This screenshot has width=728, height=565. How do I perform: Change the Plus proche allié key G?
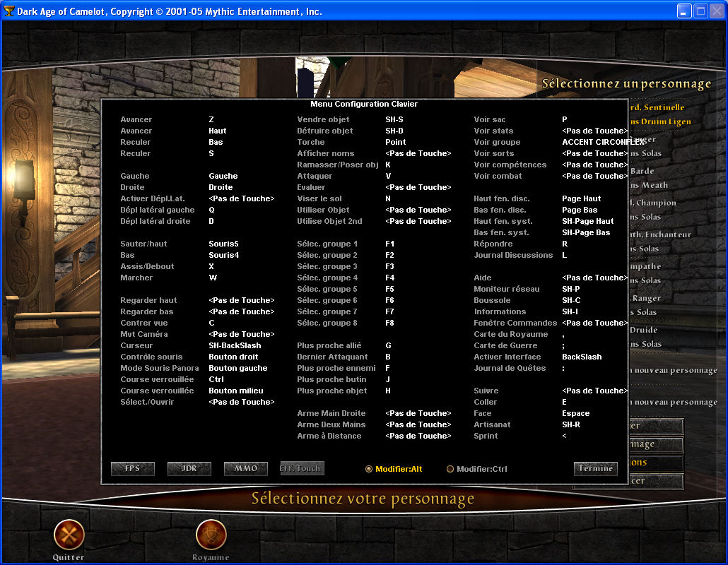(388, 345)
